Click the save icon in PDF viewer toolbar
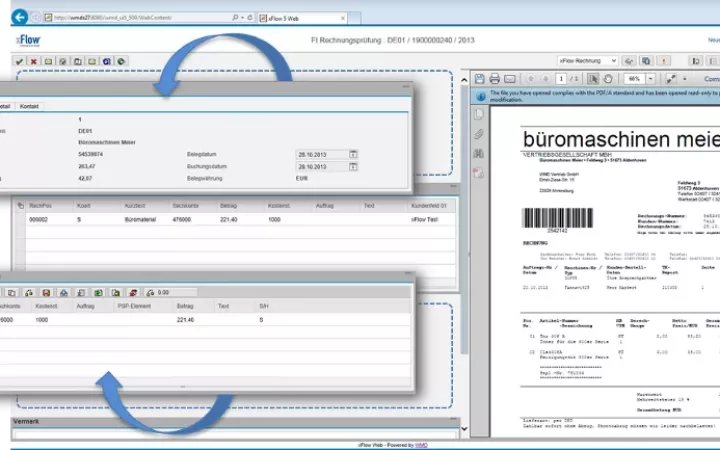 coord(479,79)
